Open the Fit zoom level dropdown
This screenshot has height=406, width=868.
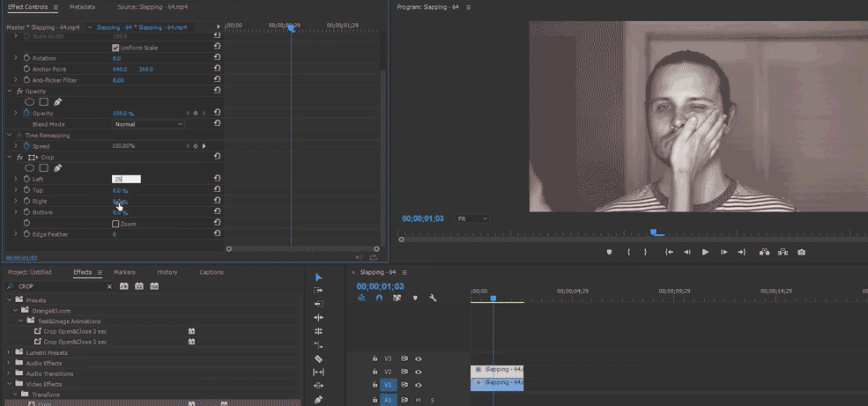click(x=472, y=218)
